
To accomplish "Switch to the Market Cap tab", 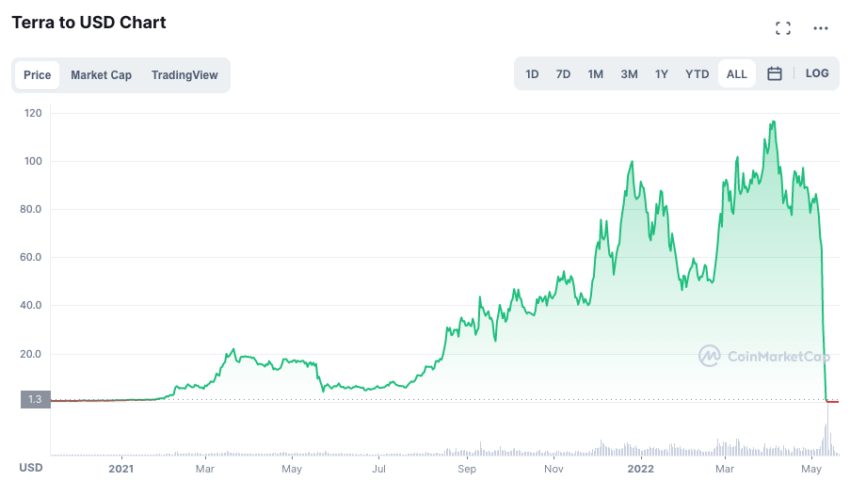I will click(x=101, y=75).
